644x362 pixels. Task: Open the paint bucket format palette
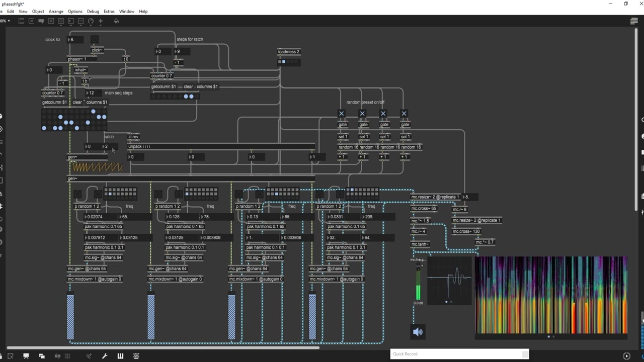click(116, 21)
